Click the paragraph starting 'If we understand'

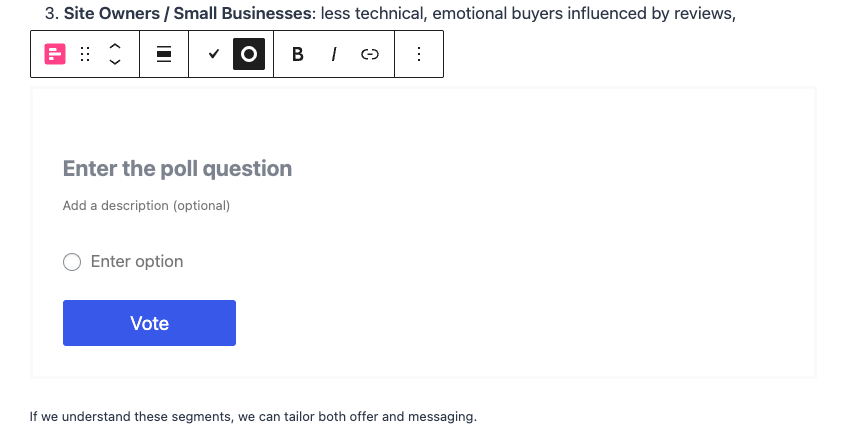click(253, 416)
